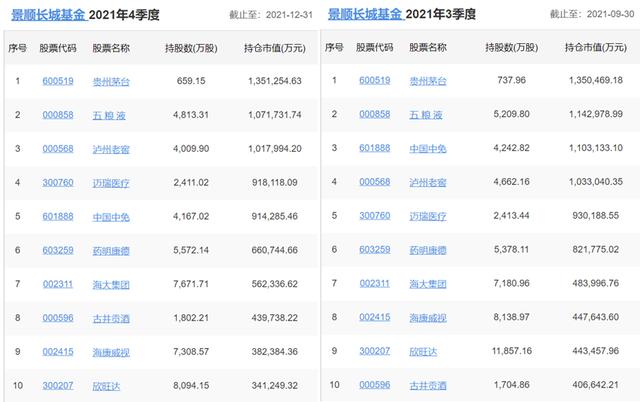Select the value 1,142,978.99
Image resolution: width=640 pixels, height=402 pixels.
[x=596, y=114]
